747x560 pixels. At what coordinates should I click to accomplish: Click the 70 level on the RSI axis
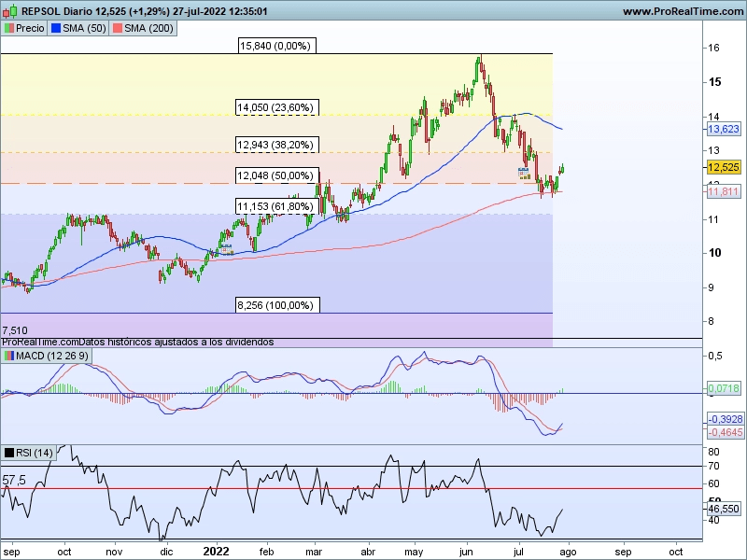(x=713, y=466)
